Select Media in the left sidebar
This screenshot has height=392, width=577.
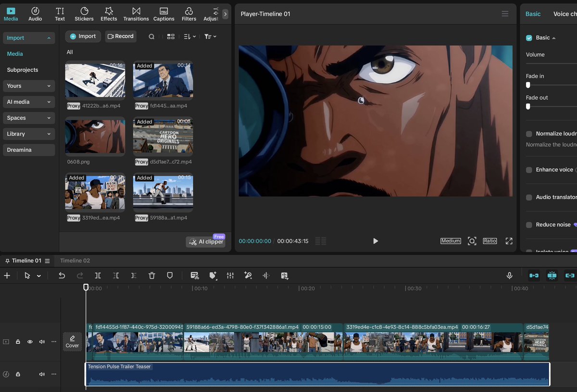[15, 54]
